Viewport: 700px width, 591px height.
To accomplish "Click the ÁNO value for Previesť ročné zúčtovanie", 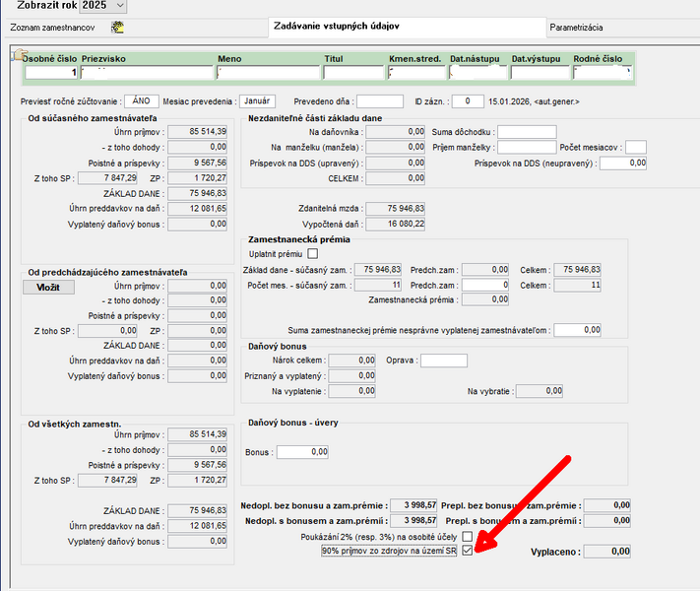I will 142,100.
